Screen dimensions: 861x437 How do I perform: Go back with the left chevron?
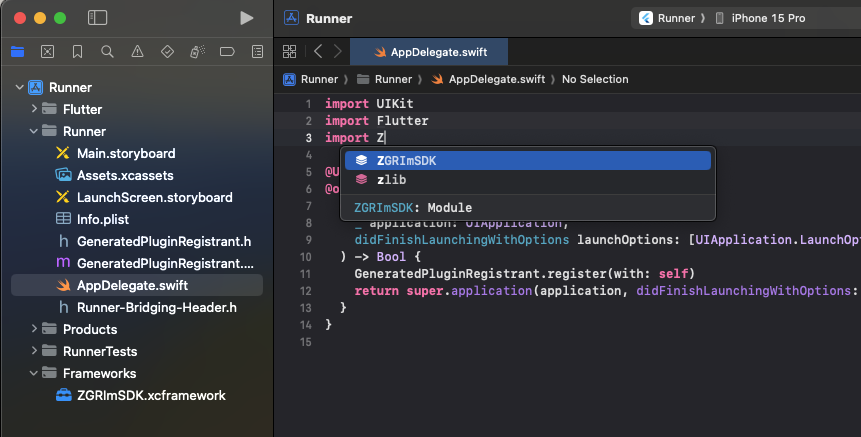tap(318, 52)
